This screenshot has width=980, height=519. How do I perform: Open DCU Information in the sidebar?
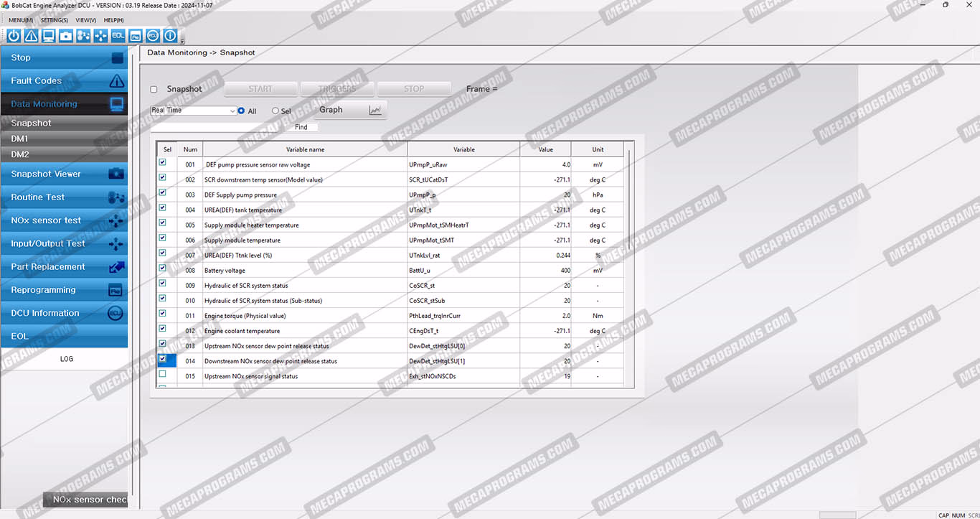tap(64, 313)
